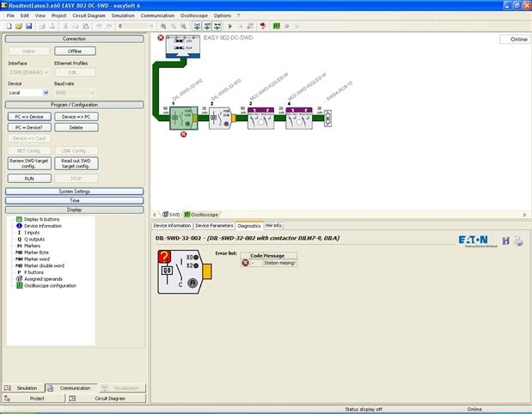
Task: Switch to the Device Information tab
Action: pos(172,226)
